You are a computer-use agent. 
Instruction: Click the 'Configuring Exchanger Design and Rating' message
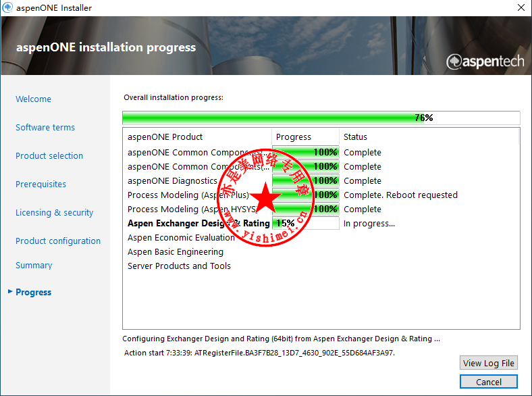[x=281, y=339]
